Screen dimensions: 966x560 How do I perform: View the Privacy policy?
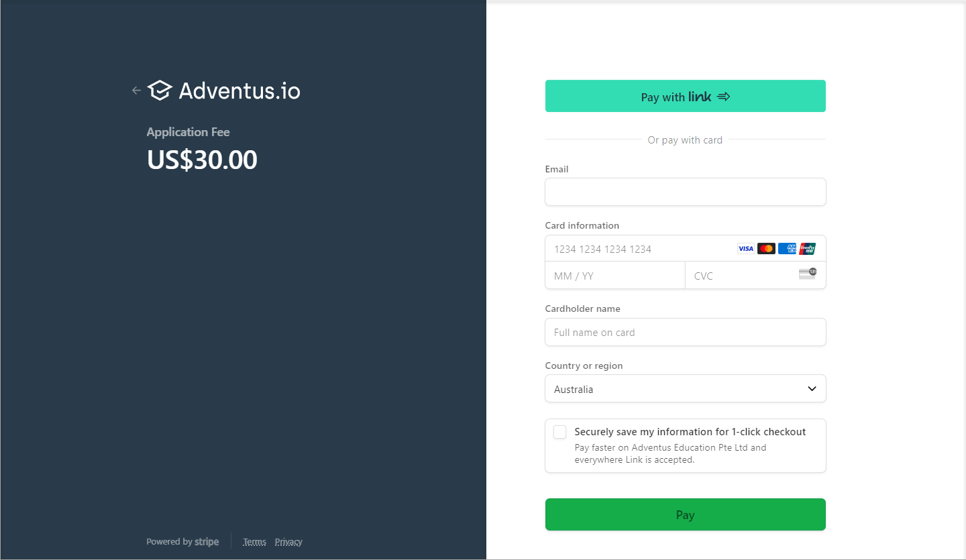[288, 541]
